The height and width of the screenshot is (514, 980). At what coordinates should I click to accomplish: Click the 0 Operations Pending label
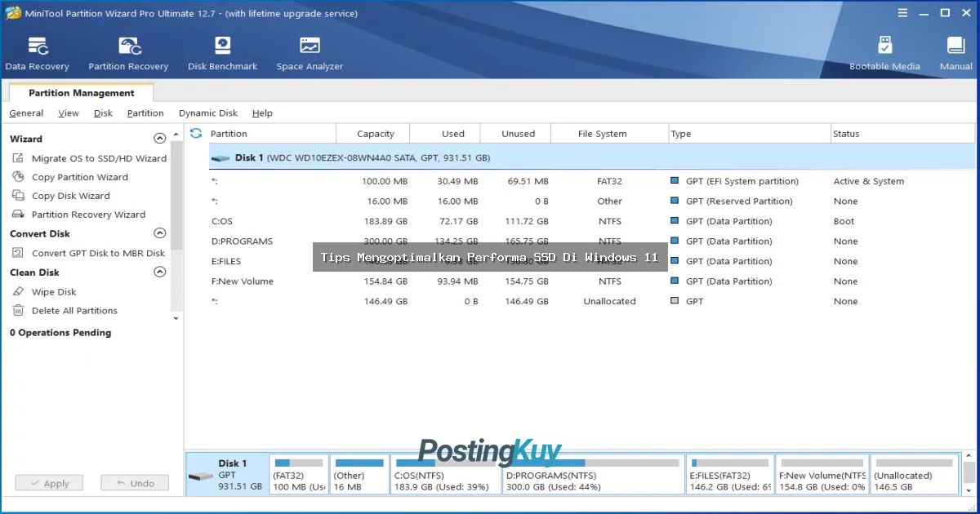click(x=60, y=332)
